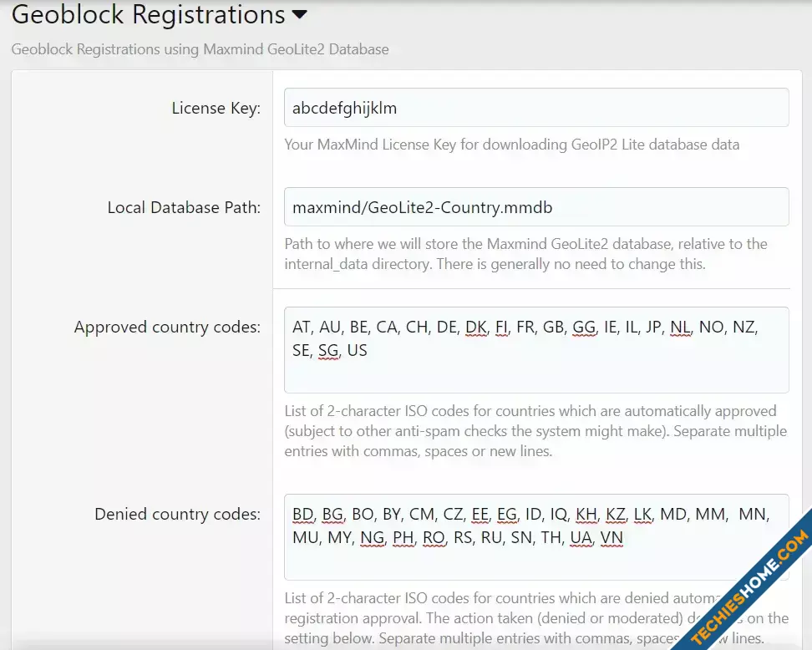The width and height of the screenshot is (812, 650).
Task: Click the 'Approved country codes:' label
Action: click(x=167, y=328)
